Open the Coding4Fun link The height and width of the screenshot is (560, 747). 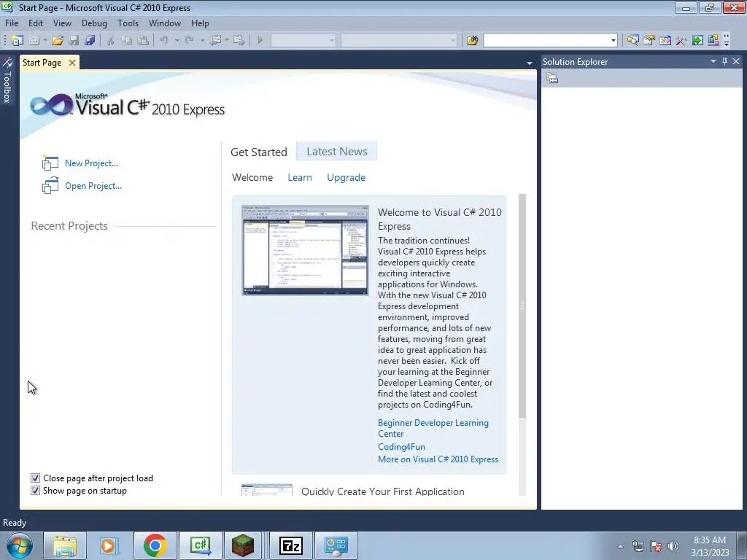402,447
